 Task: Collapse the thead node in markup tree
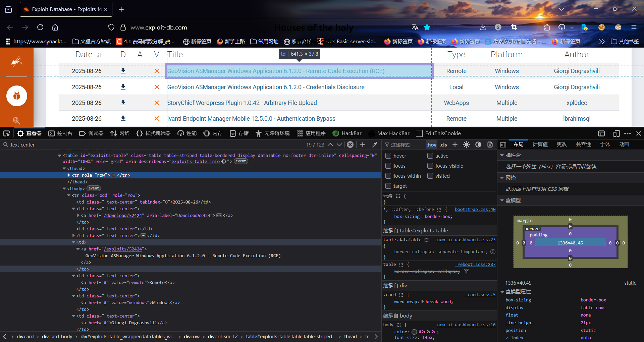(x=64, y=168)
